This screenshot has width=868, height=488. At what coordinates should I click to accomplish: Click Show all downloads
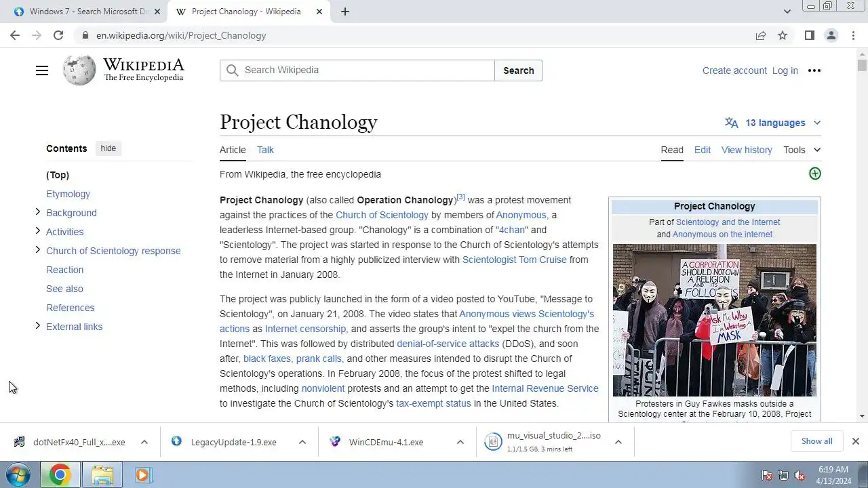coord(816,441)
